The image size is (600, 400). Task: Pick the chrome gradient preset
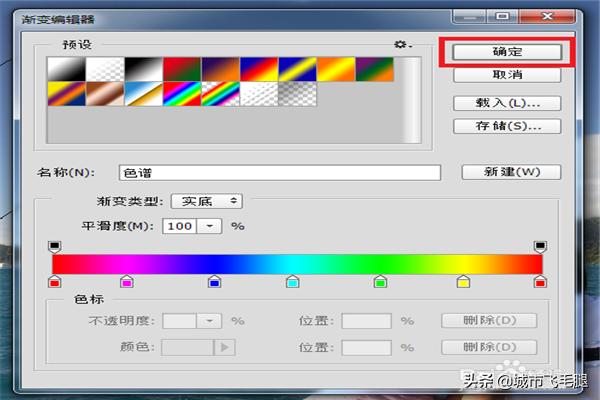click(144, 93)
